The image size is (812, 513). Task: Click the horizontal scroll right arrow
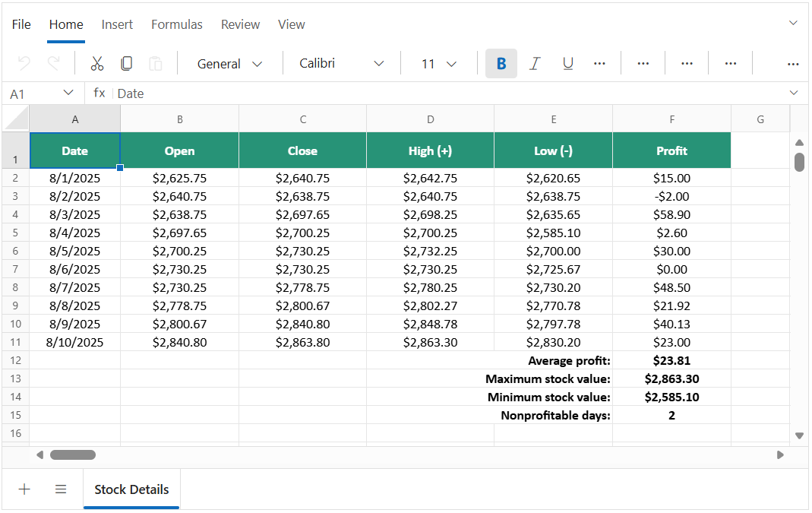tap(780, 455)
